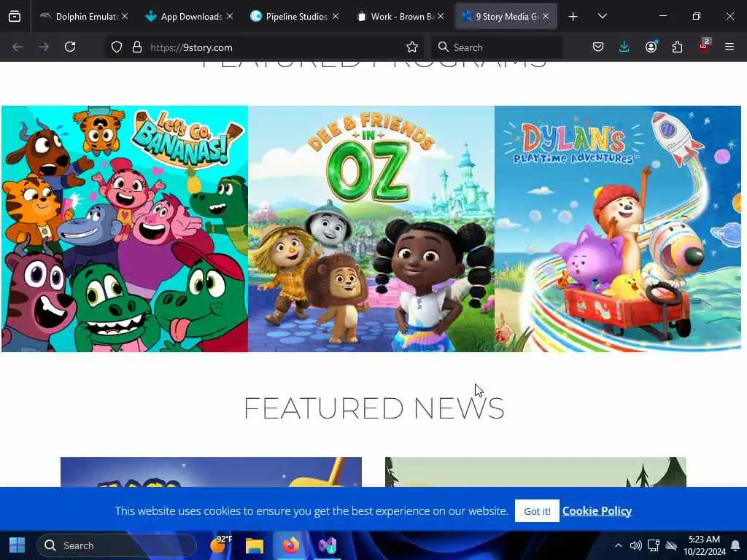
Task: Accept cookies with Got it! button
Action: (537, 511)
